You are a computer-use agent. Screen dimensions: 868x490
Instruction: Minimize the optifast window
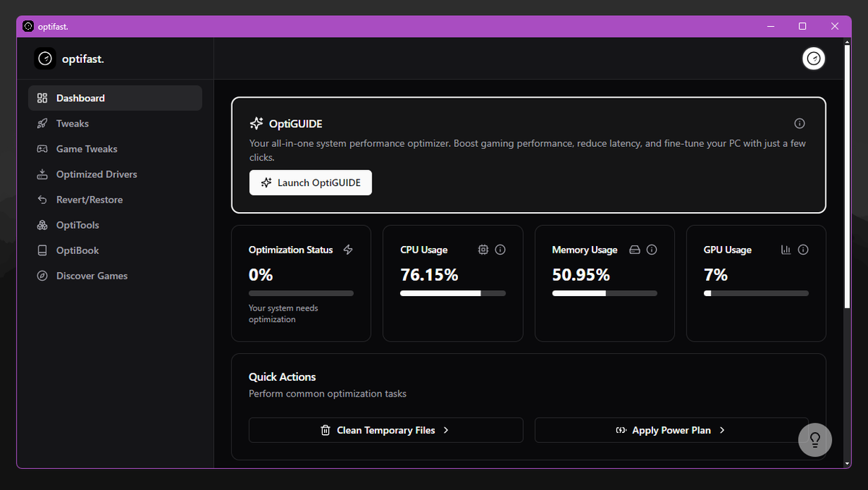[x=770, y=26]
